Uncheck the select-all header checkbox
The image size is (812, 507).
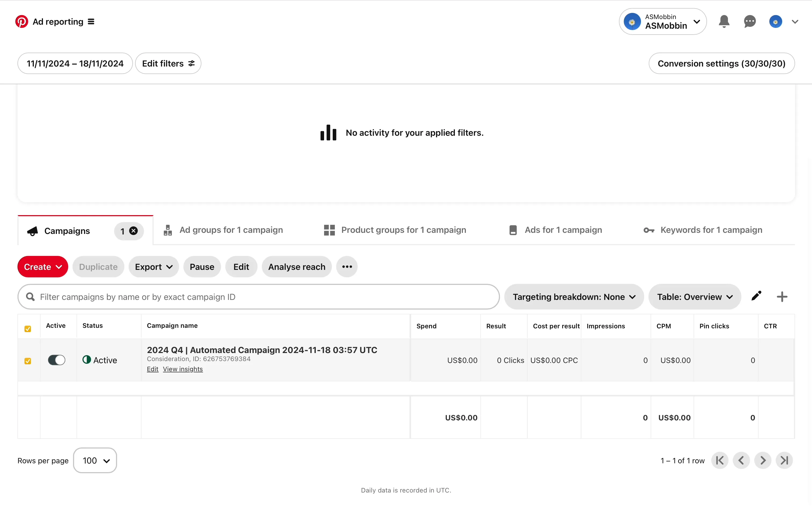[x=28, y=329]
